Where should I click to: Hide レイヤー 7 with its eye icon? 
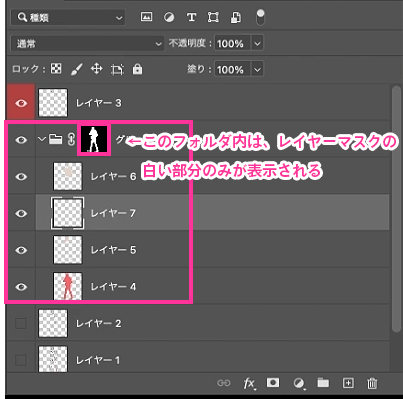coord(21,213)
